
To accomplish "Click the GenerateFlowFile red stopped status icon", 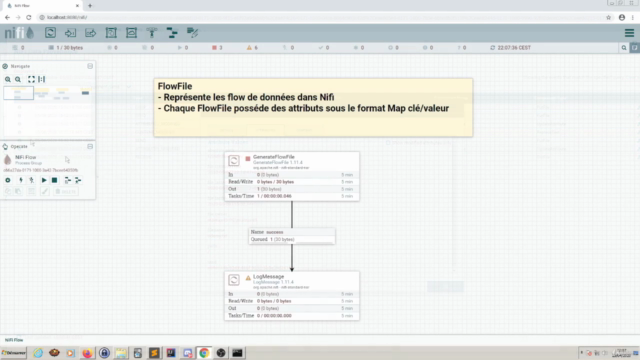I will click(248, 159).
